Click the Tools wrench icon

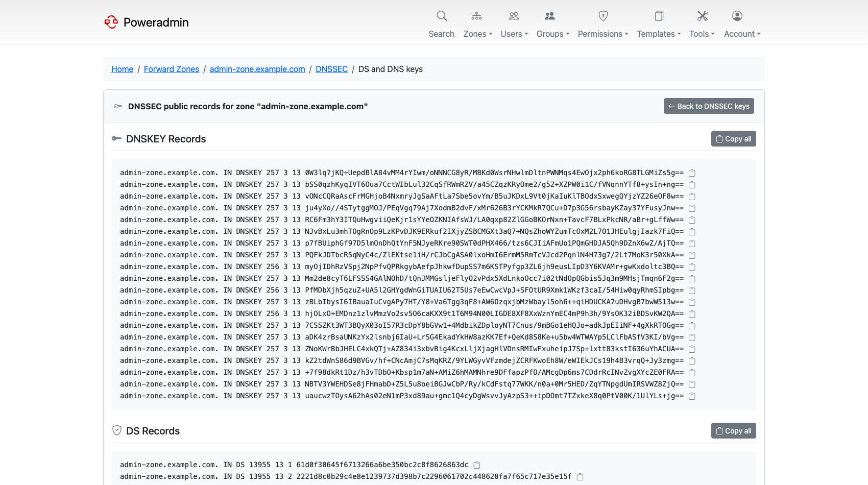702,16
